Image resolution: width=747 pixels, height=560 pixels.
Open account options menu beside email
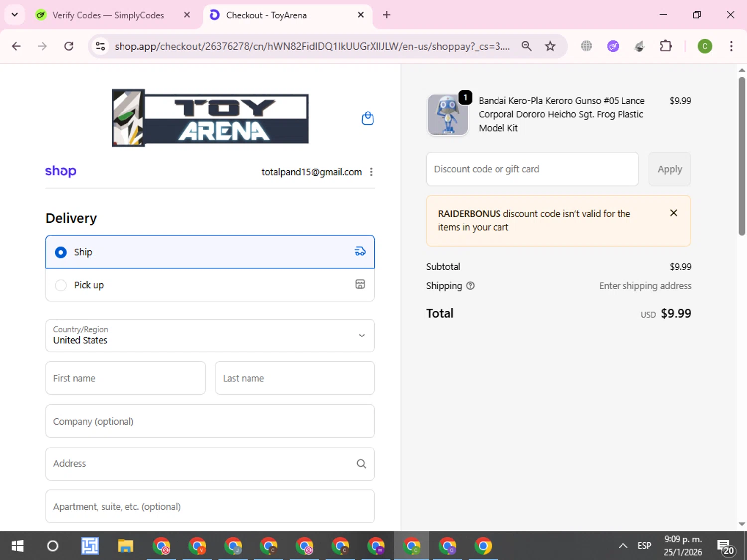pos(371,172)
